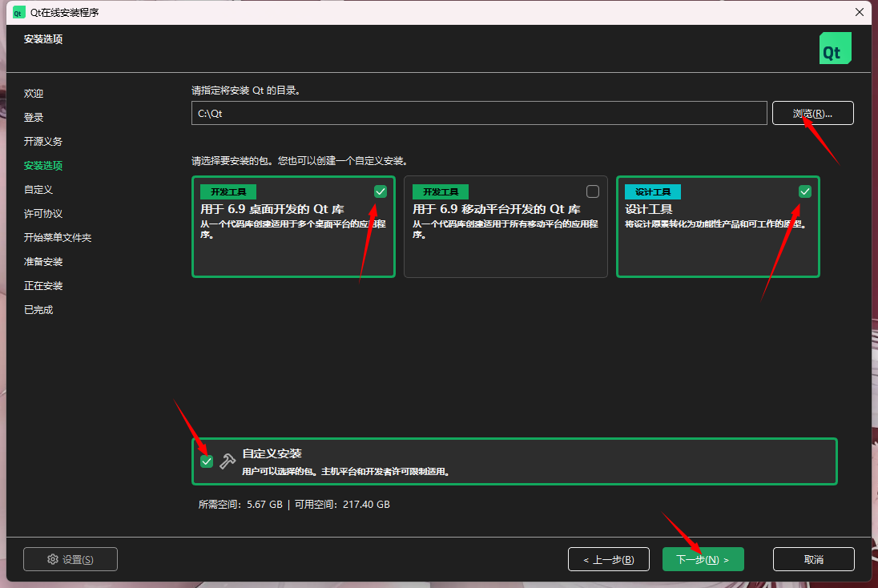This screenshot has height=588, width=878.
Task: Click the Qt logo in the header
Action: point(835,48)
